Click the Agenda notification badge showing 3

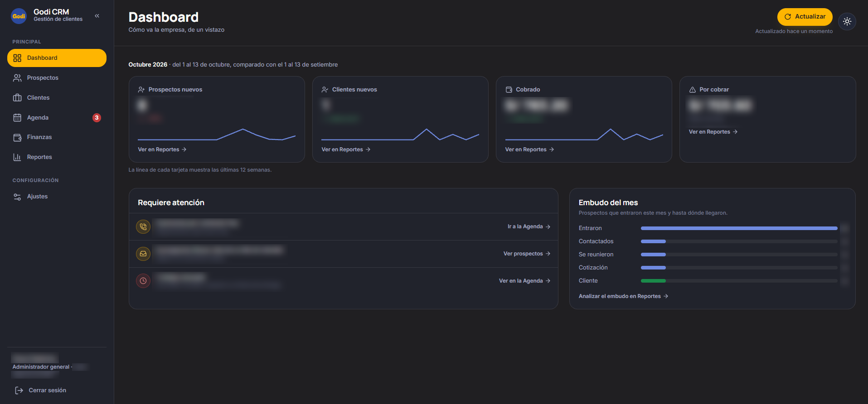click(x=97, y=118)
